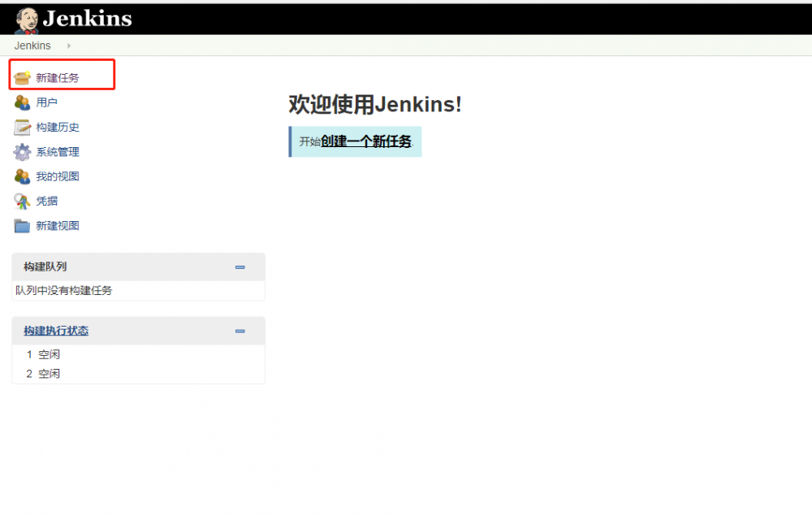This screenshot has height=516, width=812.
Task: Select the 新建视图 folder icon
Action: (21, 225)
